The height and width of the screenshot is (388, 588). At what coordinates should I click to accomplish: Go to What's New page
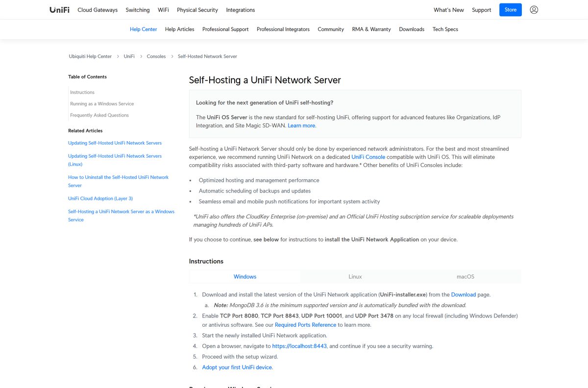[449, 10]
